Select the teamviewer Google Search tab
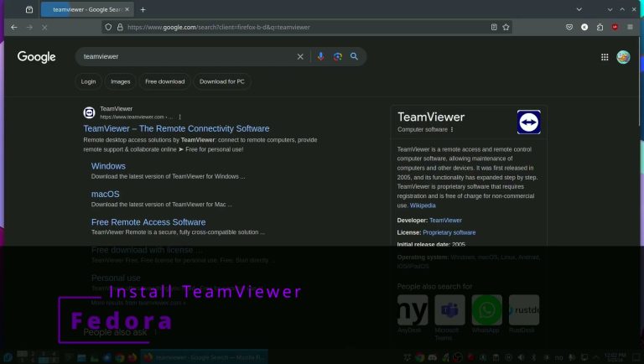The height and width of the screenshot is (364, 644). point(87,9)
